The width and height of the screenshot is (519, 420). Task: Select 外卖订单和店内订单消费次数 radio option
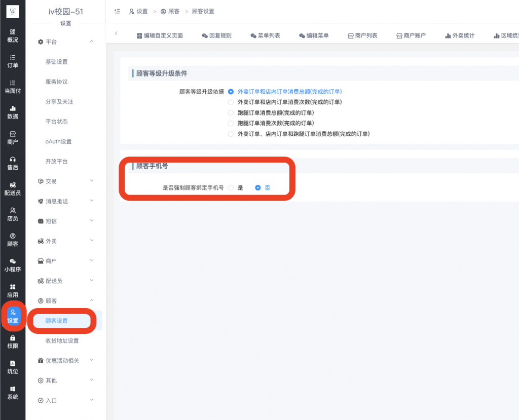[x=231, y=102]
